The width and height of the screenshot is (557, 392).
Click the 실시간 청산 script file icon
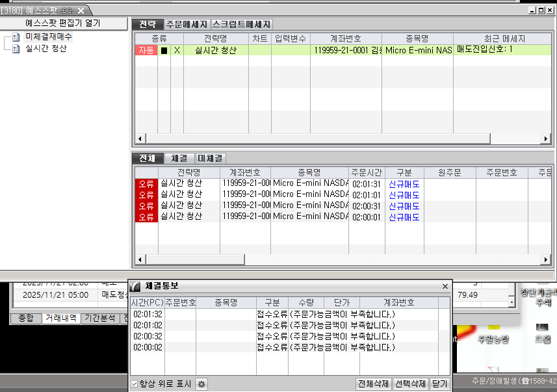pos(16,49)
